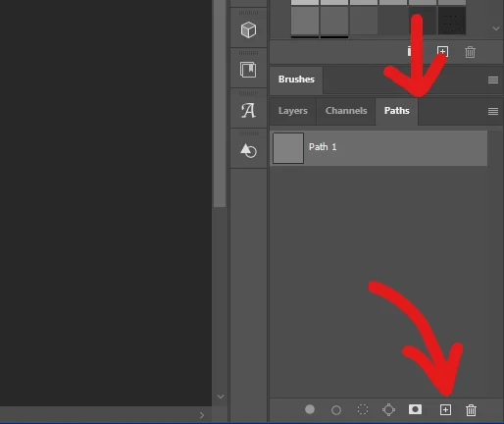Switch to the Layers tab
Viewport: 504px width, 424px height.
point(293,111)
